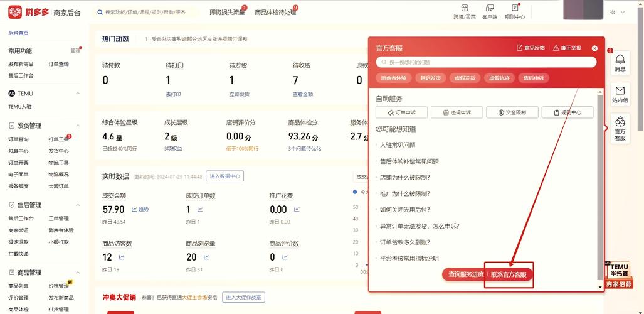Collapse the 售后管理 sidebar section
The height and width of the screenshot is (314, 644).
[x=78, y=205]
